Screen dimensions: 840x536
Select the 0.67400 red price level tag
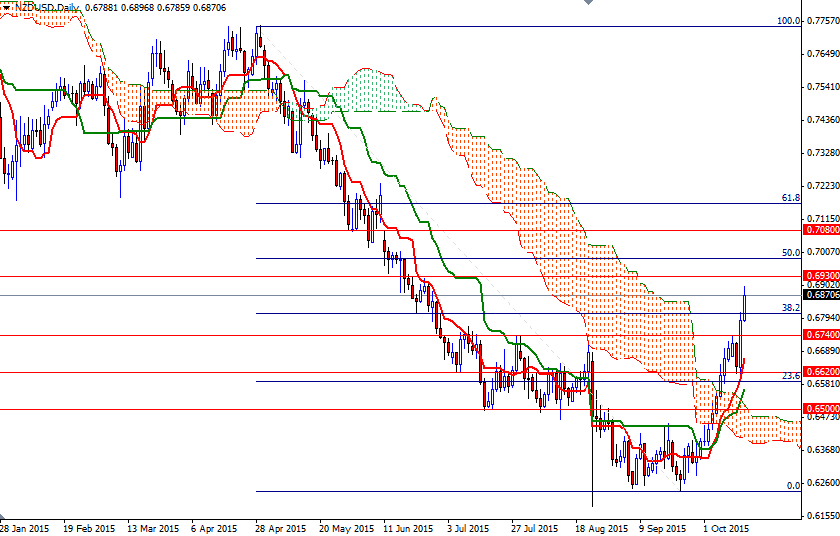click(821, 335)
